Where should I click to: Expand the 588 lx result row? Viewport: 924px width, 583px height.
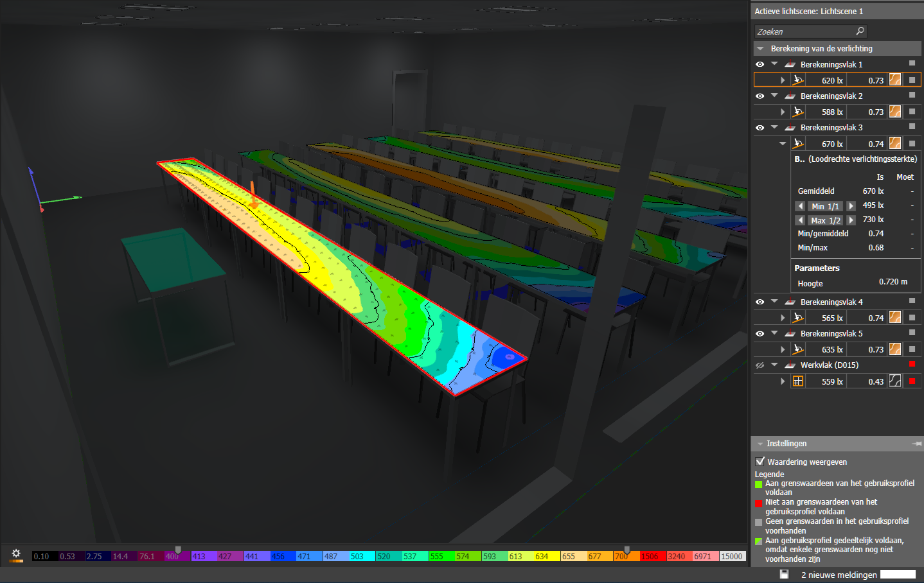pos(783,112)
